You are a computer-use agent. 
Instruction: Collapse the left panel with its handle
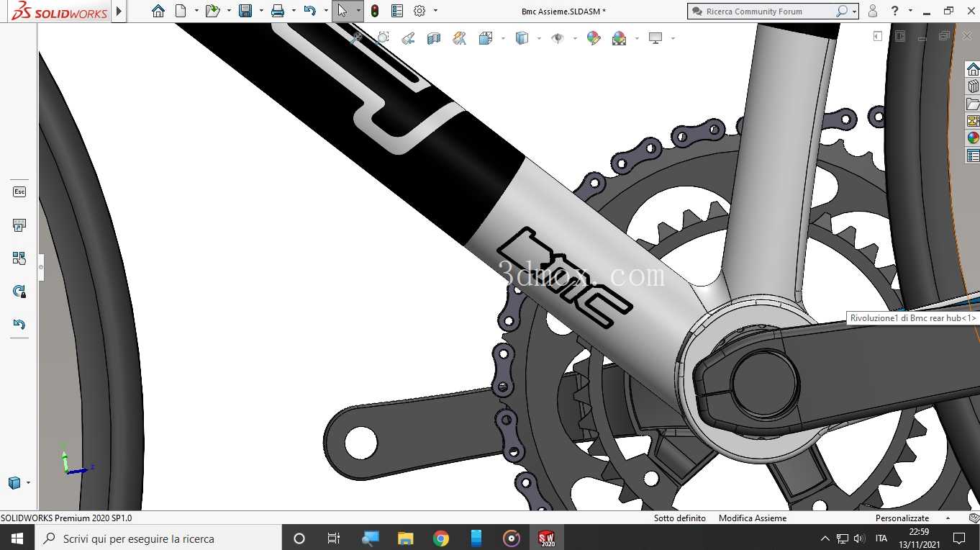[x=41, y=267]
